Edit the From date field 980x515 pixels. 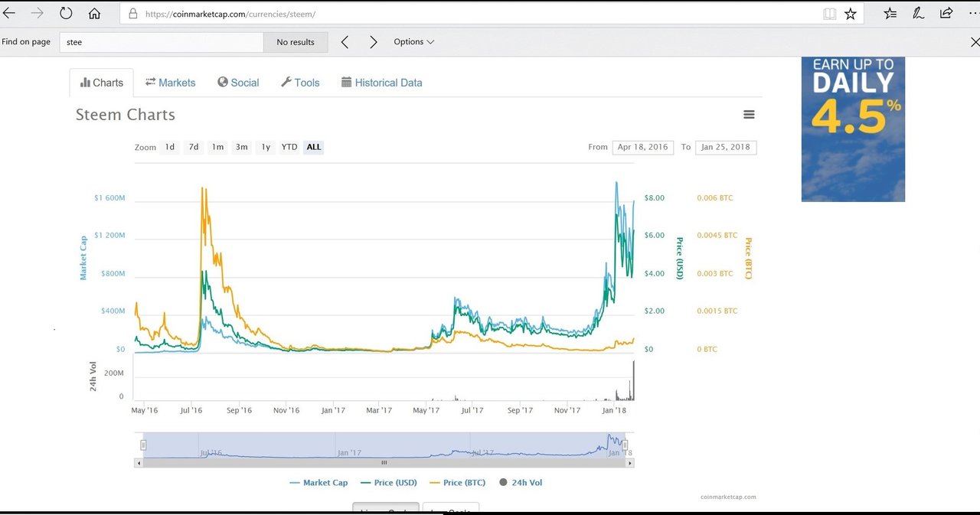pos(642,147)
